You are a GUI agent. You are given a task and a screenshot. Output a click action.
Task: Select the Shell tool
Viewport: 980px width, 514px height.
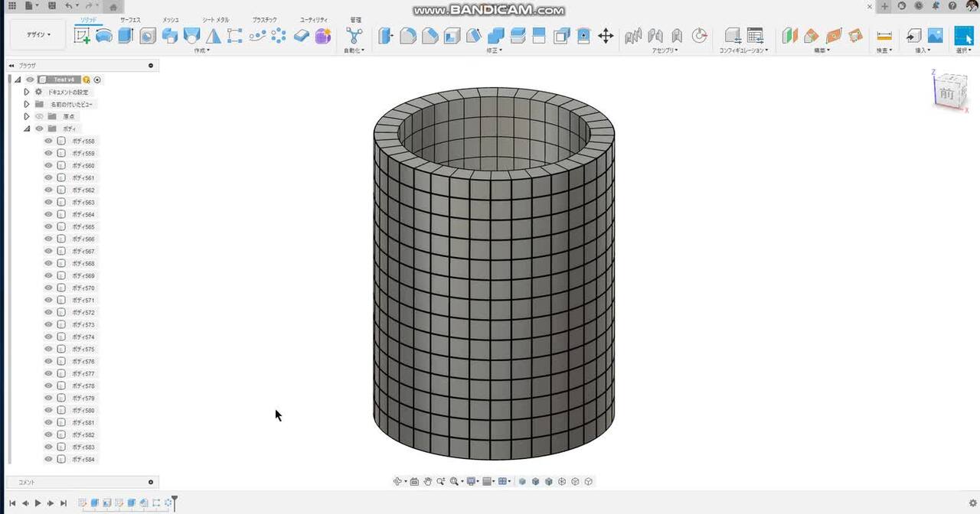click(x=452, y=35)
